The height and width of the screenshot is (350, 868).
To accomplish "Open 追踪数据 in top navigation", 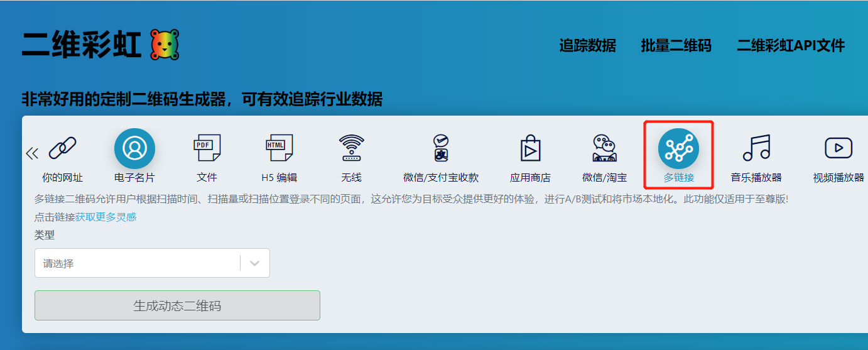I will 588,45.
